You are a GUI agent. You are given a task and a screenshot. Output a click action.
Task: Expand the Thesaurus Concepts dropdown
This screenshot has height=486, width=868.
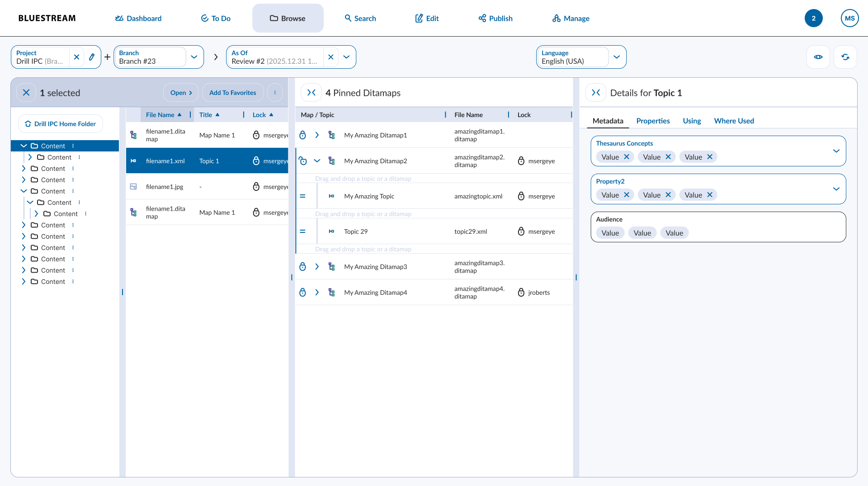click(836, 151)
